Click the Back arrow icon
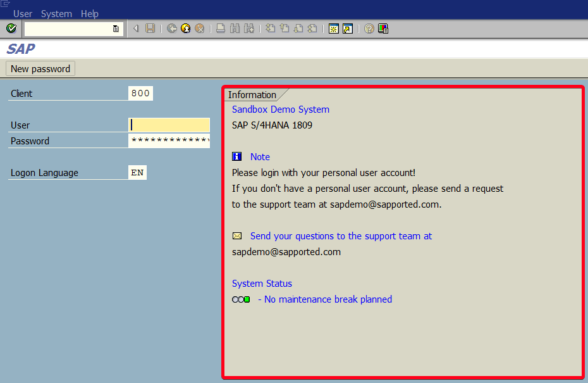Image resolution: width=588 pixels, height=383 pixels. [171, 28]
